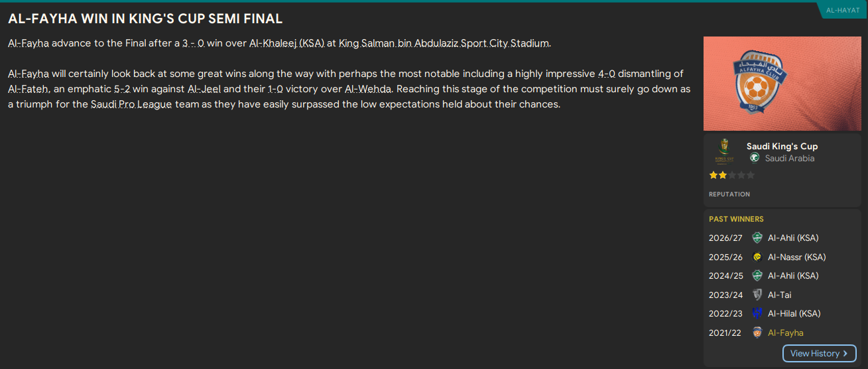Open the Saudi King's Cup competition title

click(x=782, y=146)
